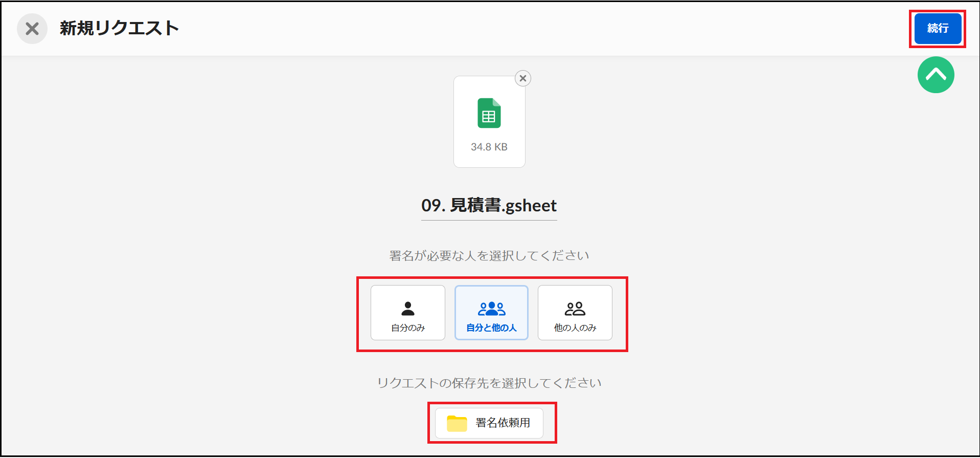Select the 自分と他の人 signer option
Image resolution: width=980 pixels, height=458 pixels.
coord(491,313)
